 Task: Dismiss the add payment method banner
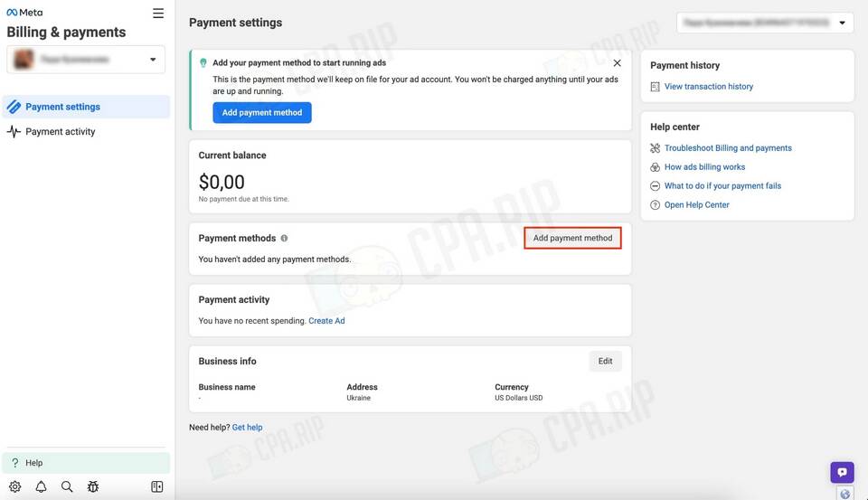[617, 63]
